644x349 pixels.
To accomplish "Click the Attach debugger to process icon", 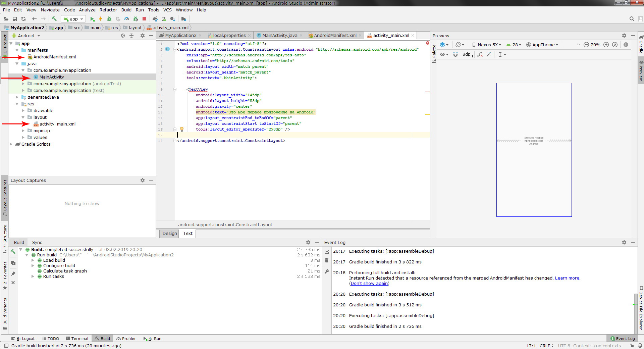I will point(136,19).
